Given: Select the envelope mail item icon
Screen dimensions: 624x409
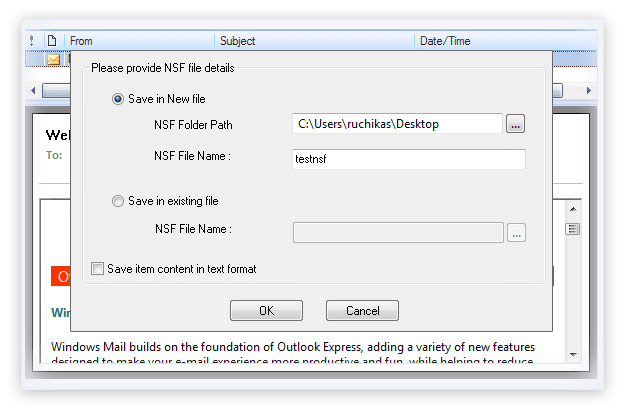Looking at the screenshot, I should pyautogui.click(x=53, y=59).
